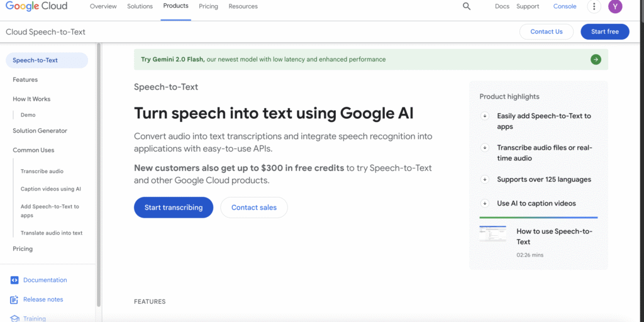This screenshot has width=644, height=322.
Task: Click the Training graduation cap icon
Action: pos(14,319)
